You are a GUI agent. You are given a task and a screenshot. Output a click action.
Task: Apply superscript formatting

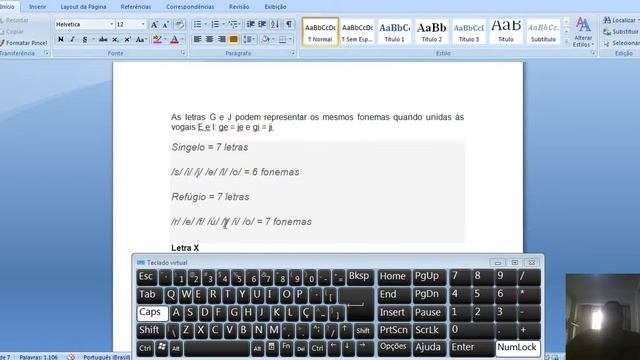127,40
